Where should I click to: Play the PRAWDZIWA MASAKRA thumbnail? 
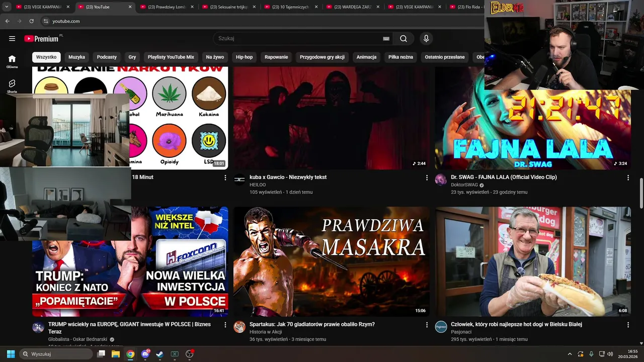332,261
